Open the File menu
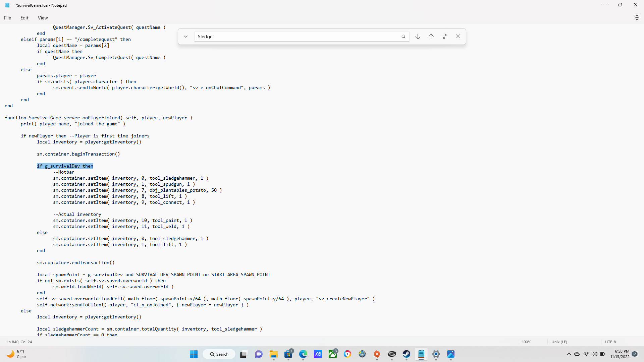The width and height of the screenshot is (644, 362). 7,18
